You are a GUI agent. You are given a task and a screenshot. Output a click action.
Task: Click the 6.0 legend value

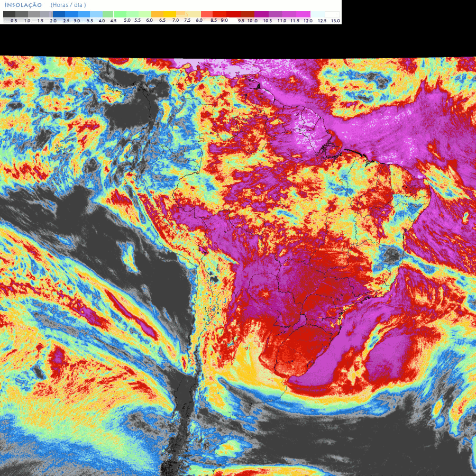149,20
